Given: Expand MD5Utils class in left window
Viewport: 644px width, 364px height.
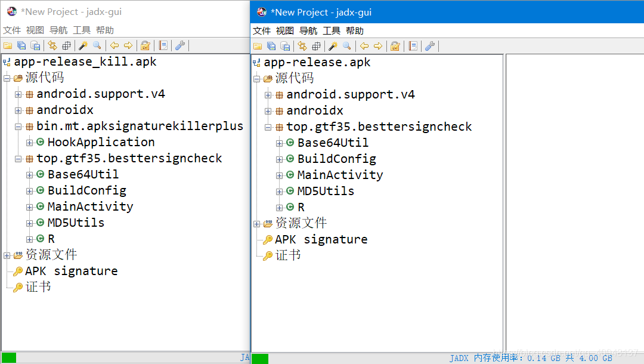Looking at the screenshot, I should tap(29, 224).
